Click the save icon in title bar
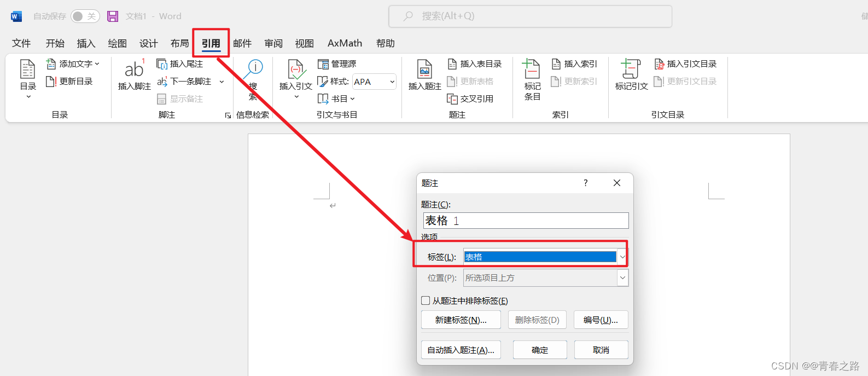This screenshot has height=376, width=868. click(x=113, y=16)
